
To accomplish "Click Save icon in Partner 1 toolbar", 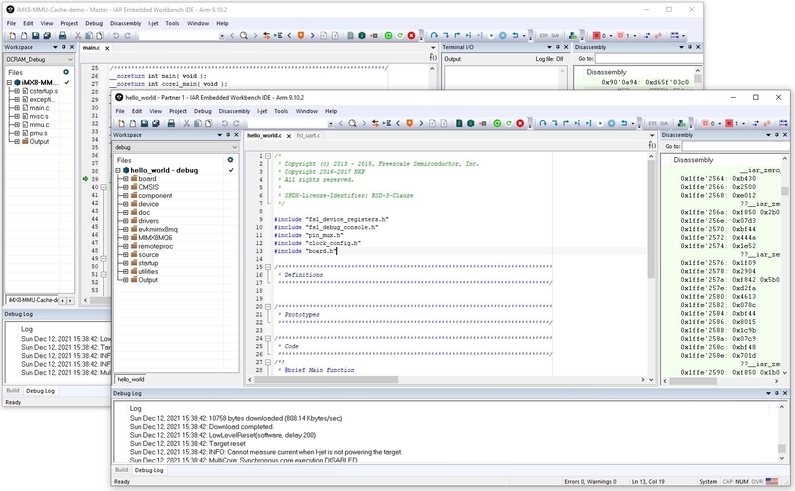I will pos(144,123).
